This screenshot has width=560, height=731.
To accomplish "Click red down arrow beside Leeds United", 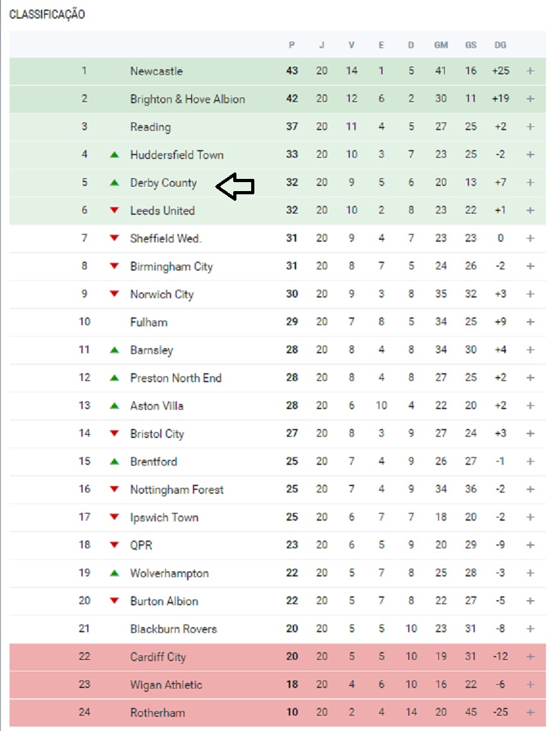I will 115,210.
